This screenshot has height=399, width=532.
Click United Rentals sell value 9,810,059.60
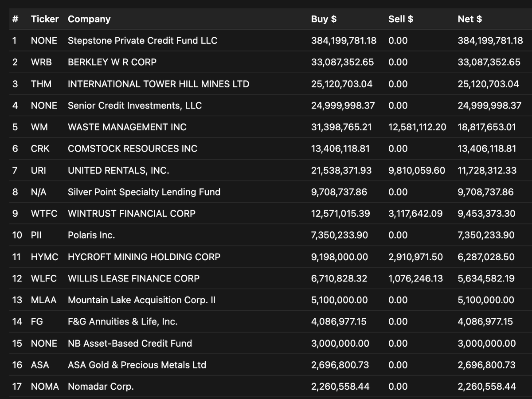[x=417, y=171]
